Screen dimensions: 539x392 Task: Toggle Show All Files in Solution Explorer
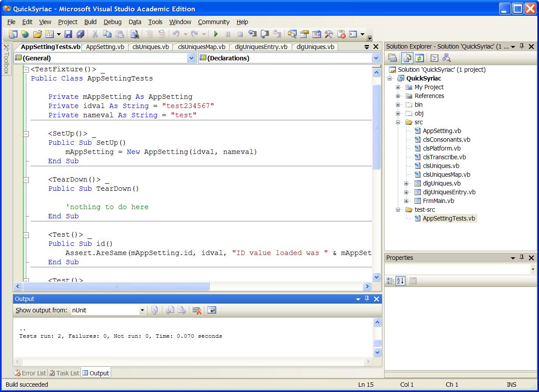(x=407, y=58)
